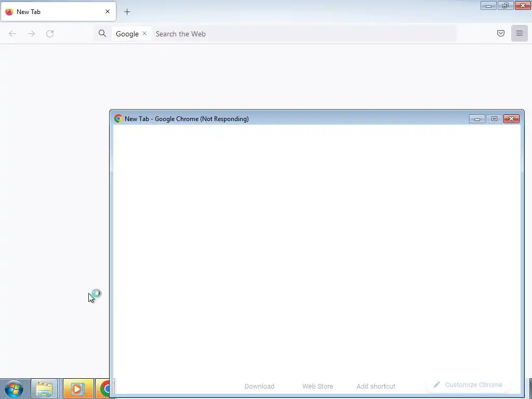
Task: Minimize the not responding Chrome window
Action: pyautogui.click(x=477, y=119)
